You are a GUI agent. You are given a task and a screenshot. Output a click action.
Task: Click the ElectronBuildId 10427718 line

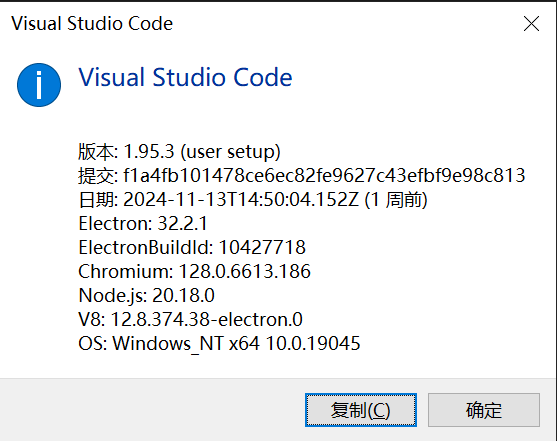pos(192,247)
